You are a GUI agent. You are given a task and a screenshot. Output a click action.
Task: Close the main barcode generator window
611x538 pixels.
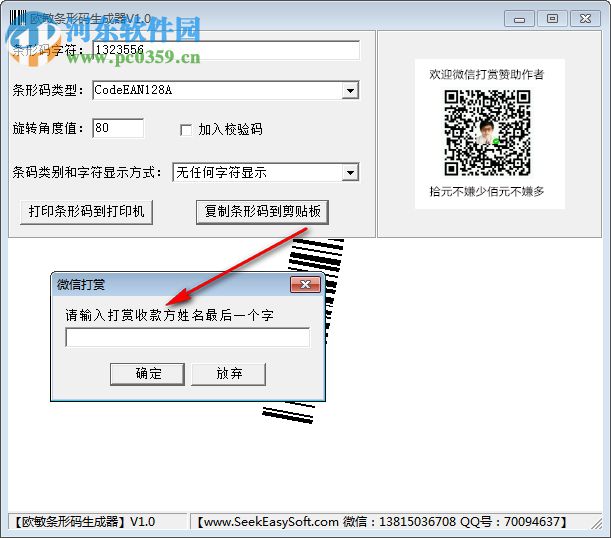(x=585, y=19)
